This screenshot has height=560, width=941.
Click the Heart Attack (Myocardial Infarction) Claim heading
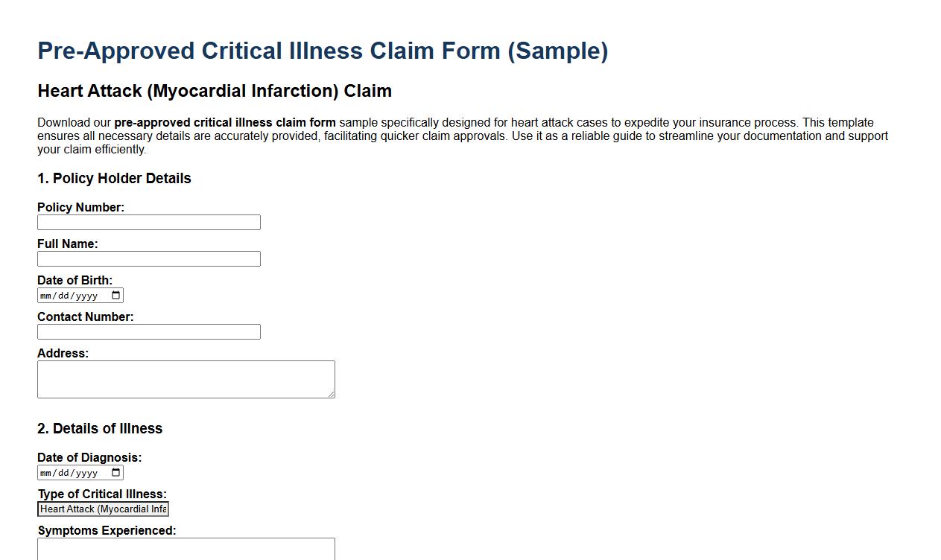pyautogui.click(x=215, y=91)
